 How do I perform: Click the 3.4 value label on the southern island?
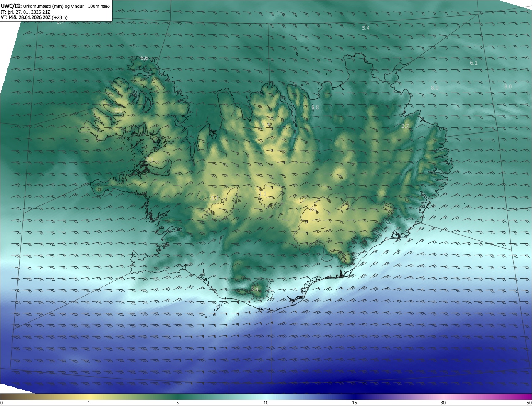coord(254,289)
